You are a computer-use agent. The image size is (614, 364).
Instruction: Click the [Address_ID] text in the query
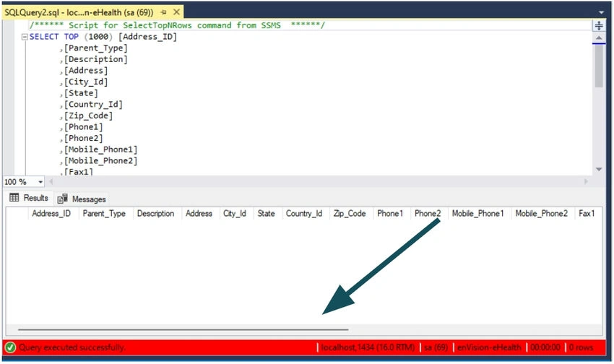click(x=147, y=37)
